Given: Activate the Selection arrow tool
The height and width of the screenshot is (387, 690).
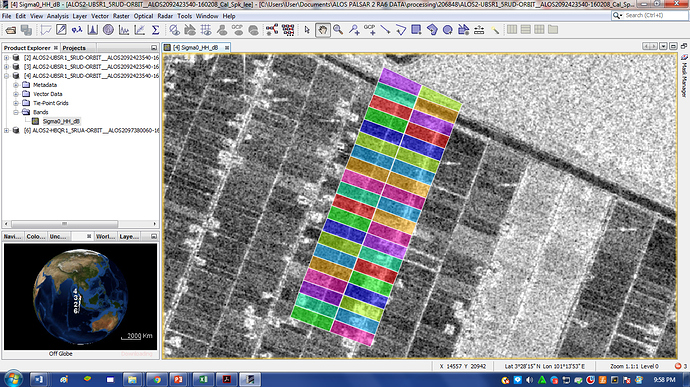Looking at the screenshot, I should tap(307, 30).
